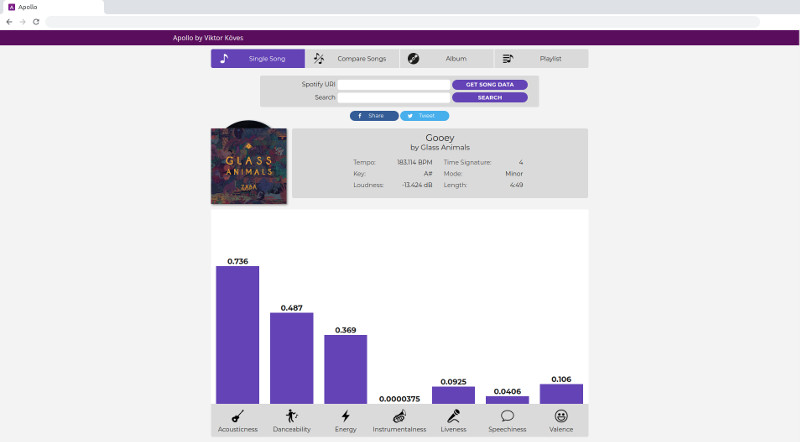Reload the page with browser refresh icon

pyautogui.click(x=36, y=21)
